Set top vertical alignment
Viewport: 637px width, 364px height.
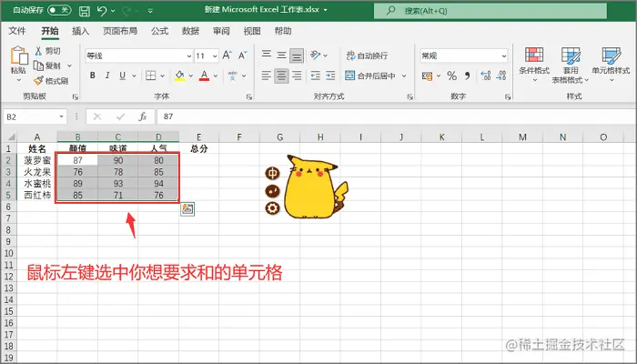[267, 55]
